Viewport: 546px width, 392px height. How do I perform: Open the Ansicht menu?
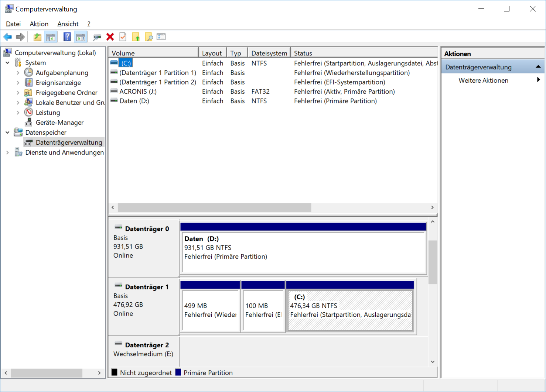tap(68, 24)
